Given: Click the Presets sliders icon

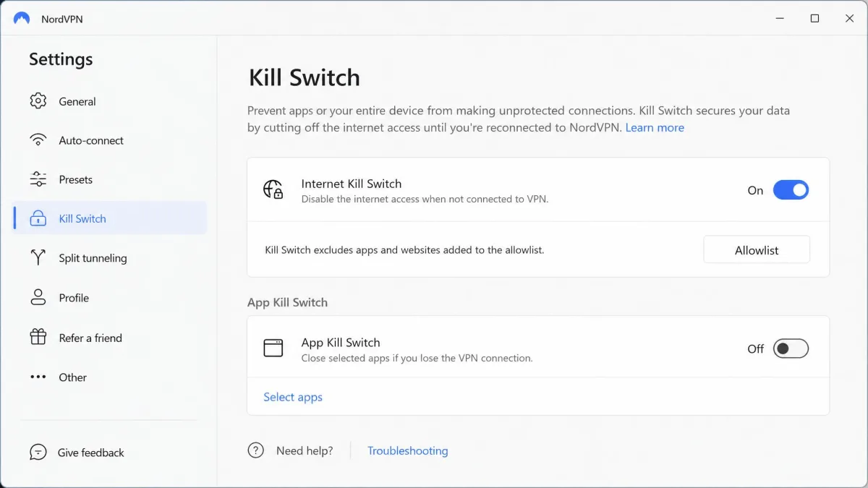Looking at the screenshot, I should coord(38,179).
